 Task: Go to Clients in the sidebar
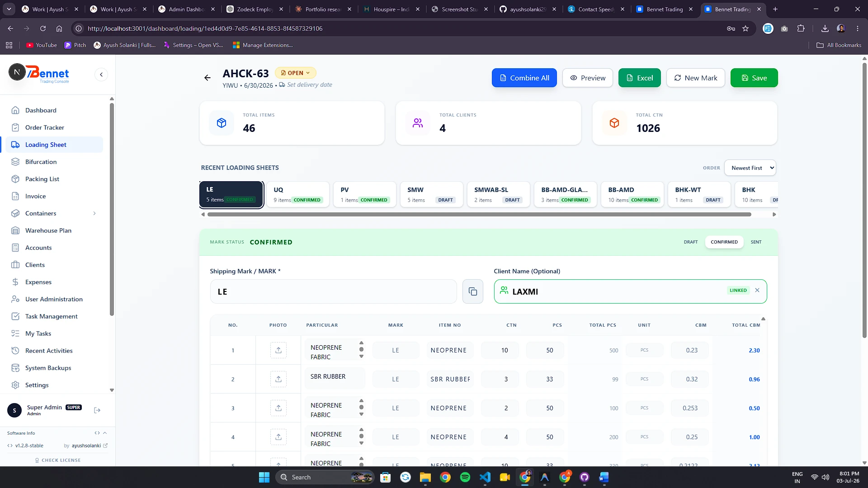(54, 265)
